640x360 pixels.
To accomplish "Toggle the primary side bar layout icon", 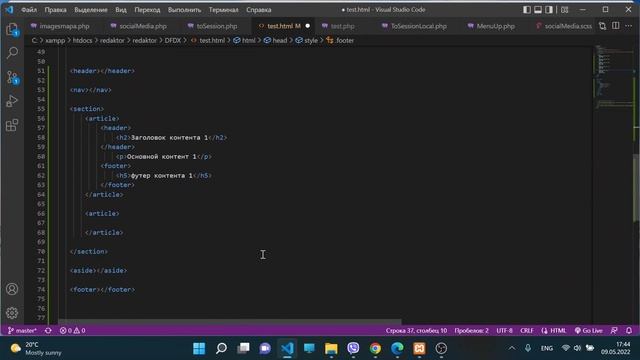I will (x=527, y=9).
